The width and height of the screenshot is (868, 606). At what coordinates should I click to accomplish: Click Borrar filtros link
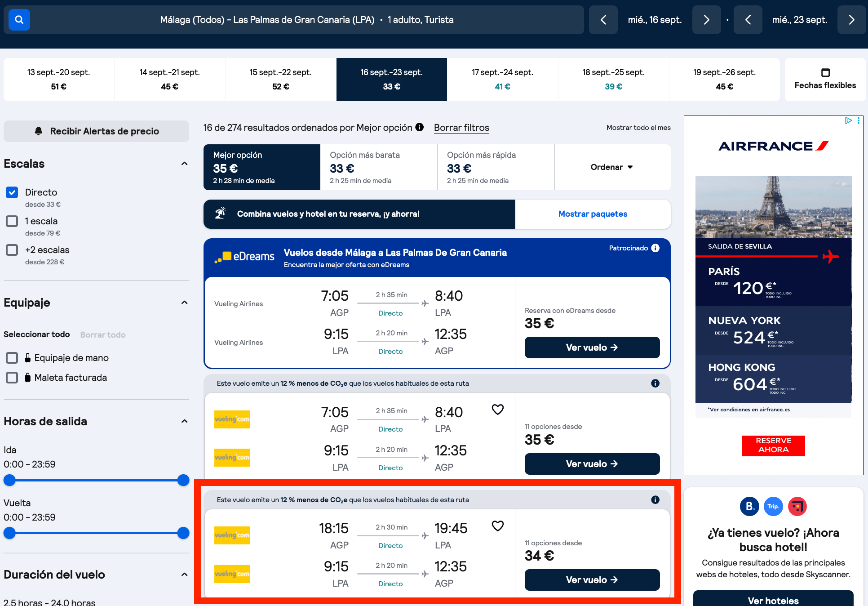[461, 128]
